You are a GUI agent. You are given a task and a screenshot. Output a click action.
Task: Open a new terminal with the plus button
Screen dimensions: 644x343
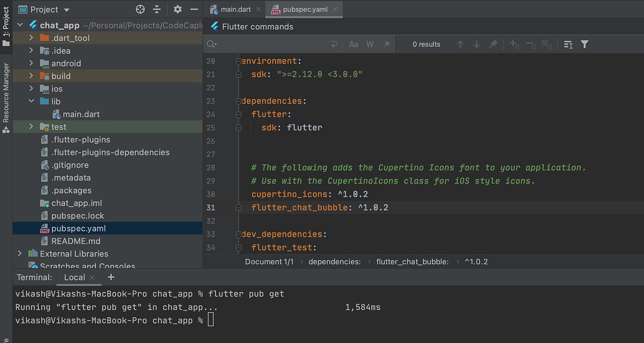(x=111, y=277)
